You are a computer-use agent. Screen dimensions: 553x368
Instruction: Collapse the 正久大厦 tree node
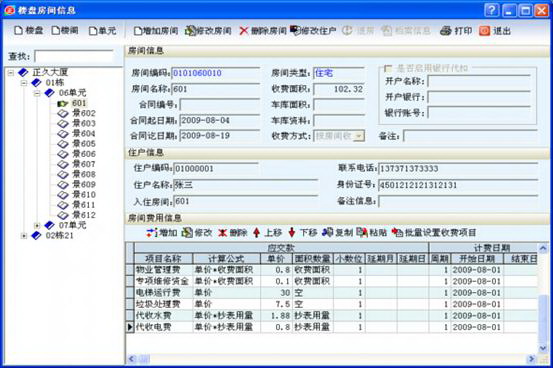11,73
